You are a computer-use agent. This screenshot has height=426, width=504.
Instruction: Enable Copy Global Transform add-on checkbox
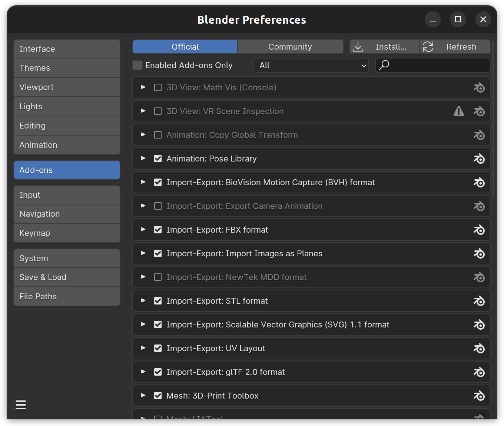pyautogui.click(x=158, y=135)
